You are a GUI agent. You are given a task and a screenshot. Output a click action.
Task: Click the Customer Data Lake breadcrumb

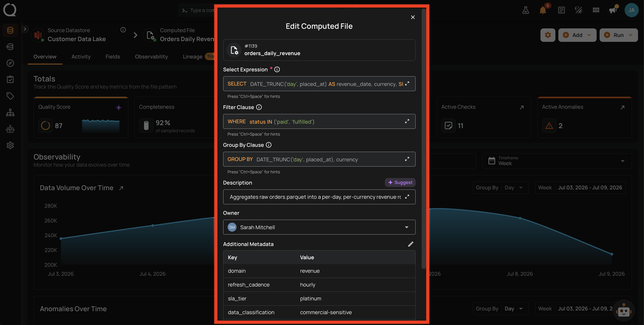pyautogui.click(x=76, y=39)
